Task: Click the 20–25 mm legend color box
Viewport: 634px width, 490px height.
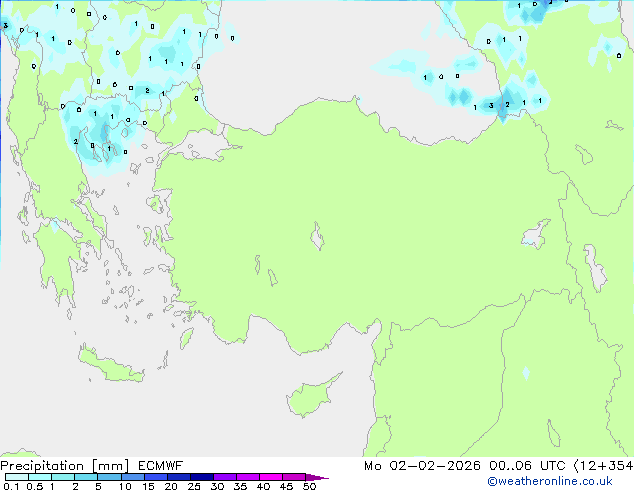Action: pos(178,477)
